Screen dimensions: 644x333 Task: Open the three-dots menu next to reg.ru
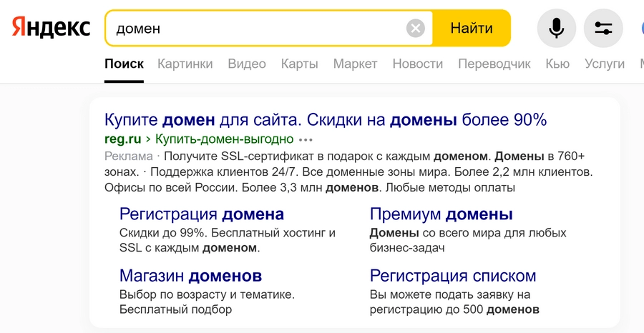point(306,140)
